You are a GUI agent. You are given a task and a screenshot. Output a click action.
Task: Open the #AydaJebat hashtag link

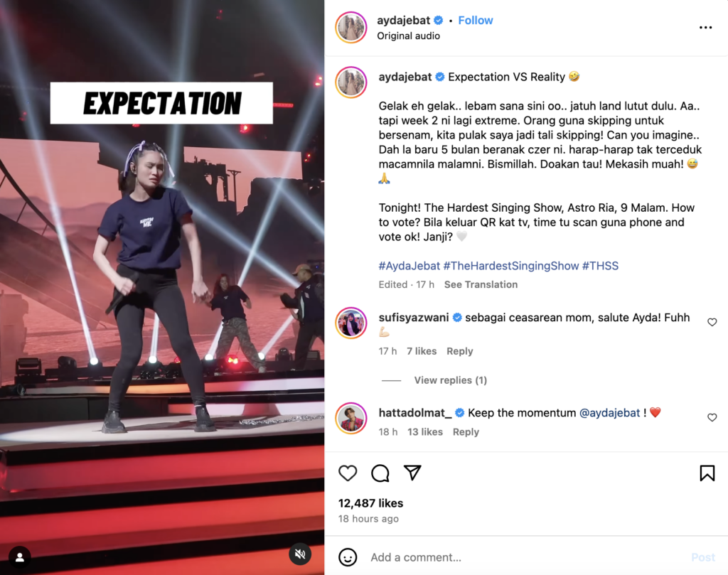point(409,266)
